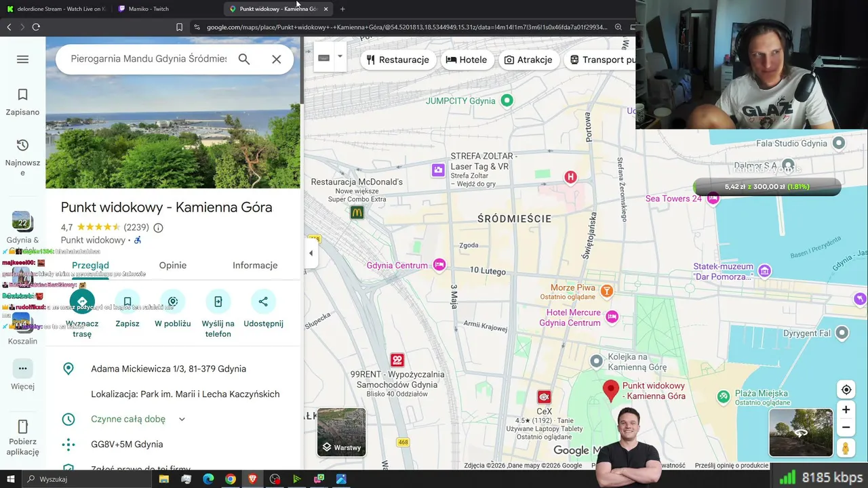This screenshot has height=488, width=868.
Task: Filter by Restauracje chip
Action: tap(397, 60)
